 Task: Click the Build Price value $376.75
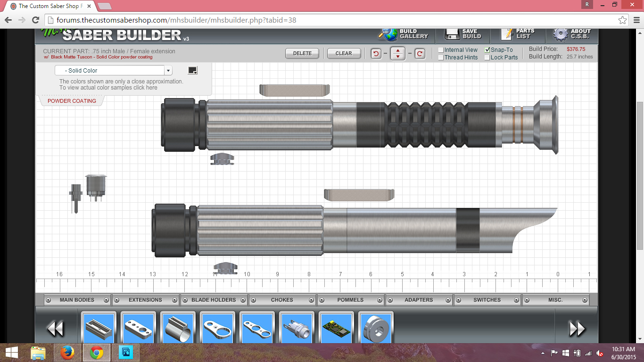click(x=576, y=49)
